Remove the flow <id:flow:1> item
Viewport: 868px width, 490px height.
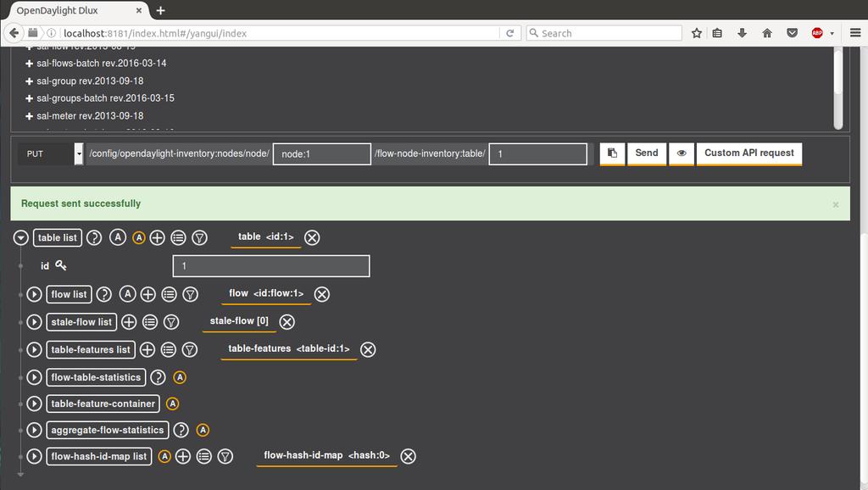coord(322,294)
